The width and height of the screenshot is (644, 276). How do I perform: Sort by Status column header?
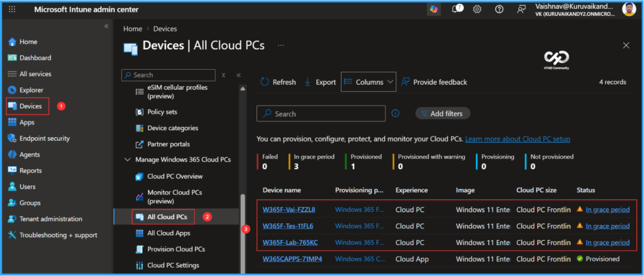(586, 190)
